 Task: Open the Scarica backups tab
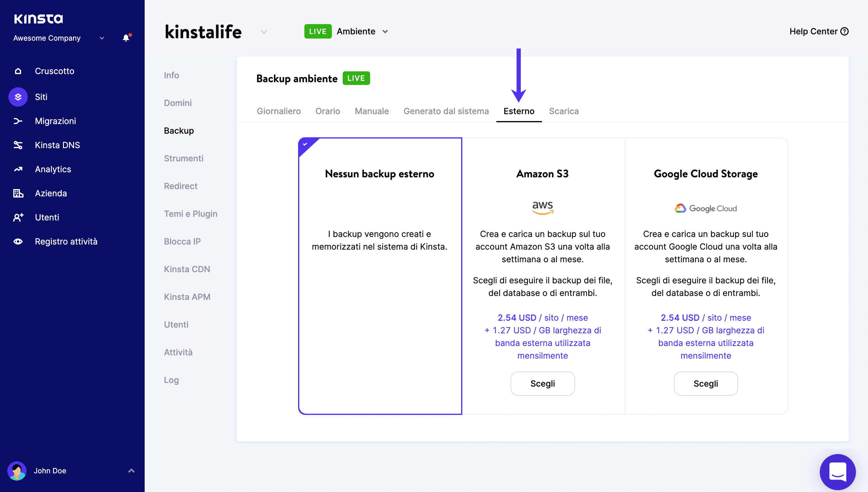(563, 111)
